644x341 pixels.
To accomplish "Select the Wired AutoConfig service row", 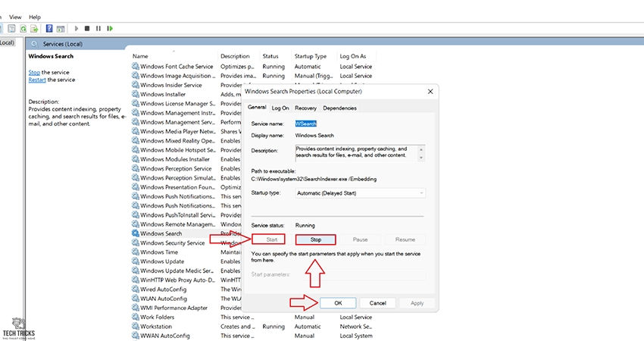I will point(163,289).
